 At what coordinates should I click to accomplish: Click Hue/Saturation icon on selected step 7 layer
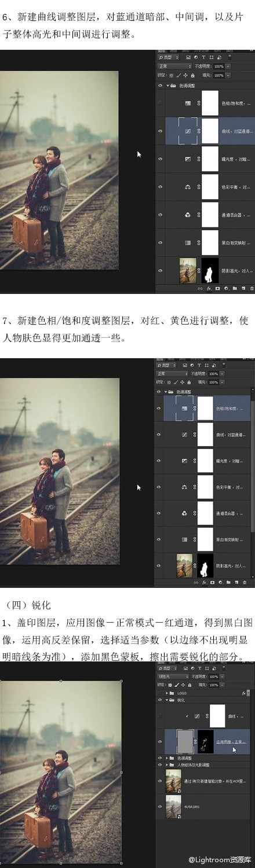pyautogui.click(x=184, y=408)
